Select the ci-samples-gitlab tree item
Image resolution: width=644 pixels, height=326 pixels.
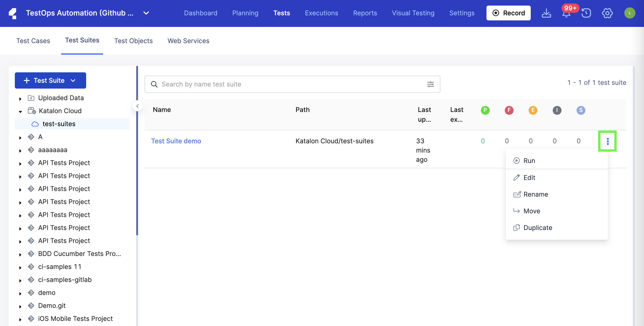coord(65,279)
